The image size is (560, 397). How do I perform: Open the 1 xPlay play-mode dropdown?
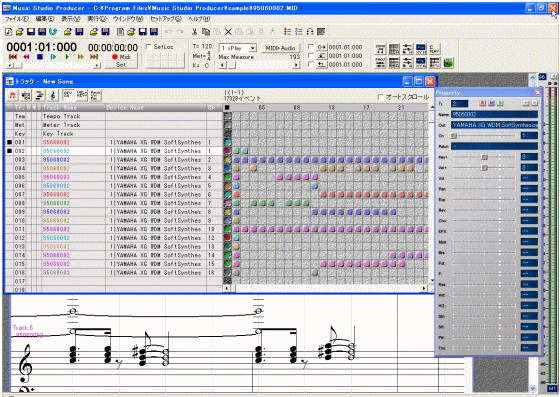[x=252, y=48]
